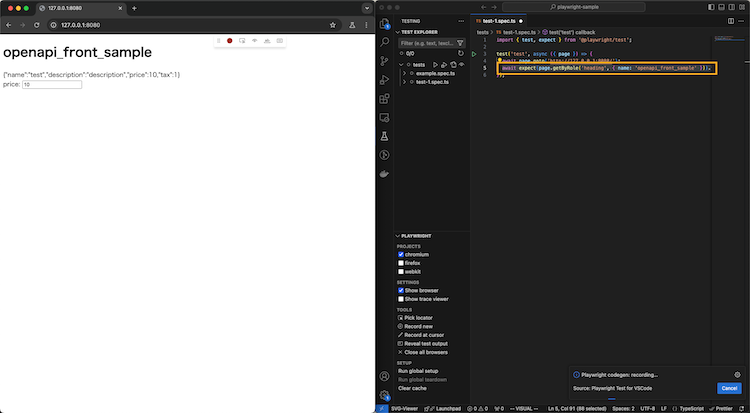
Task: Open the Explorer view in the VS Code activity bar
Action: coord(384,24)
